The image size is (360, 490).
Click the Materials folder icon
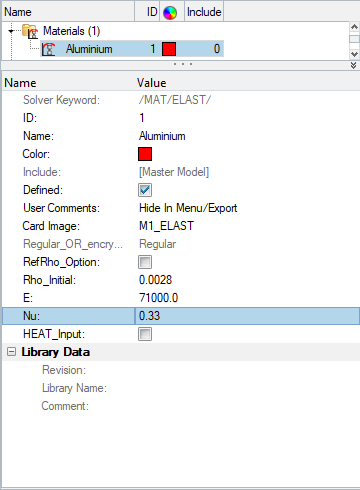click(x=30, y=31)
